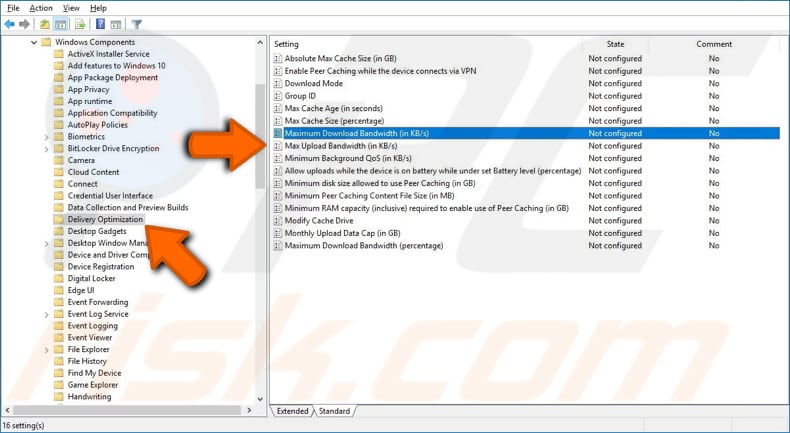Select the Application Compatibility folder

pos(112,113)
